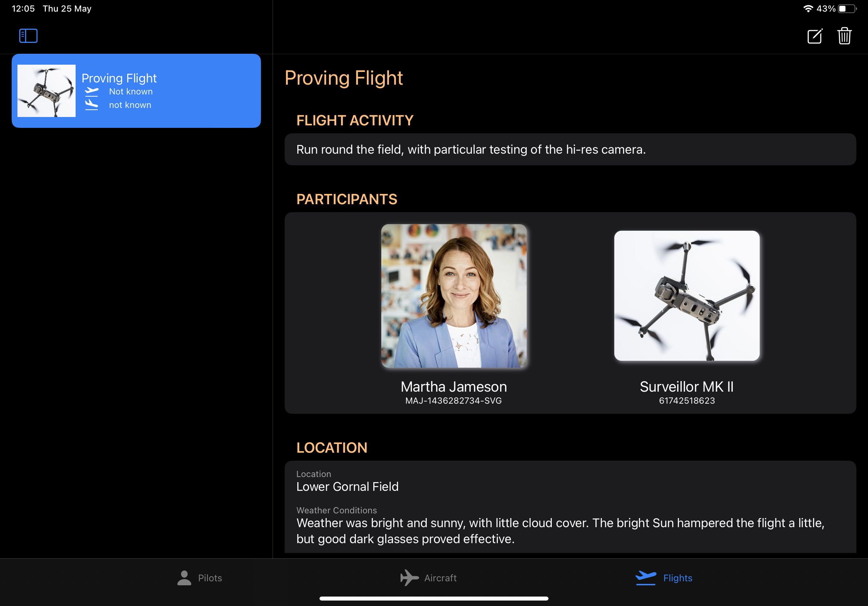Tap pilot ID MAJ-1436282734-SVG

pos(454,400)
